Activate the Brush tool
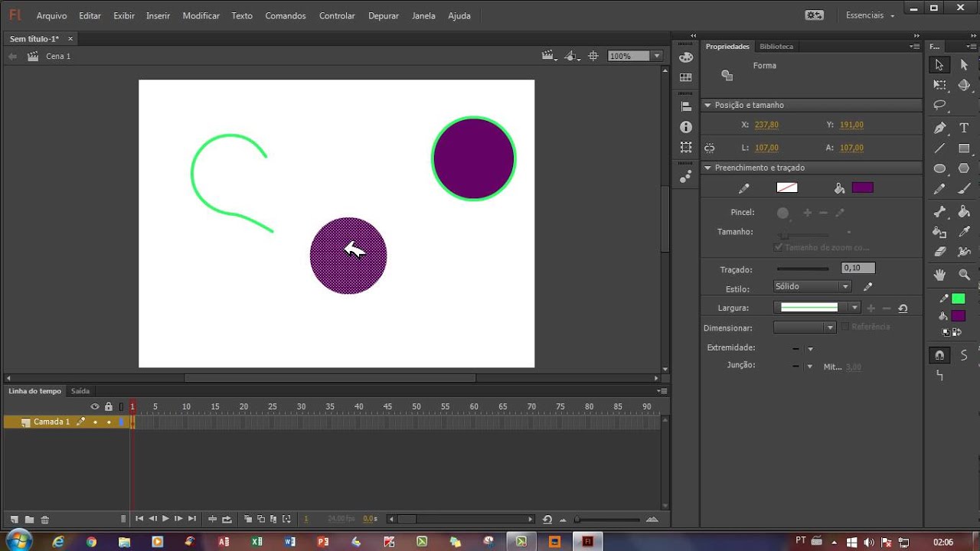 (x=964, y=189)
